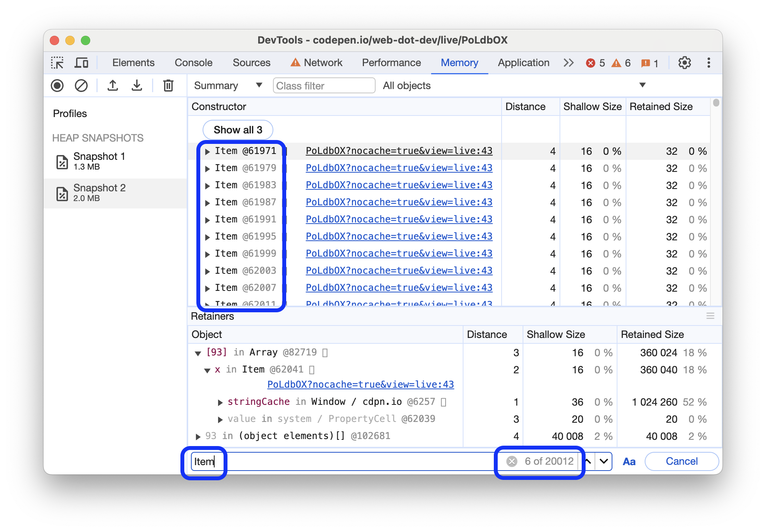Switch to the Memory tab
The height and width of the screenshot is (532, 766).
tap(459, 62)
